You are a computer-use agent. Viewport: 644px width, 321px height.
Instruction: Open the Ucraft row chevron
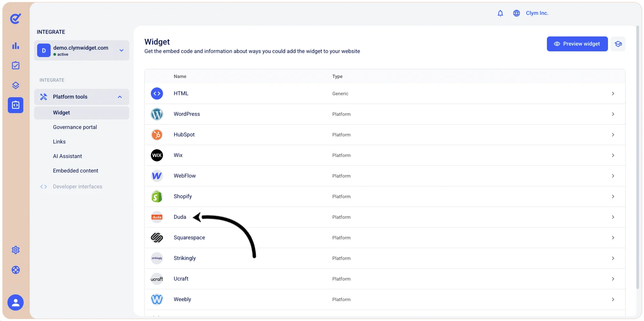point(613,279)
